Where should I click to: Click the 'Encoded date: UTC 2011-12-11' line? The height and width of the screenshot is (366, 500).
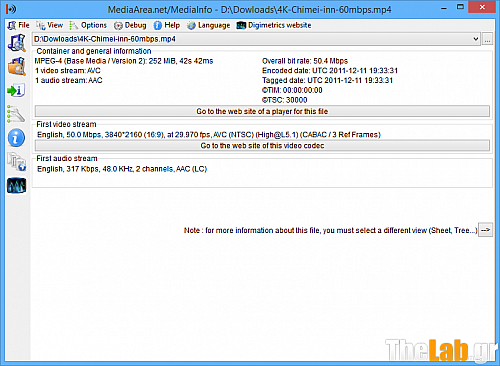(x=330, y=71)
